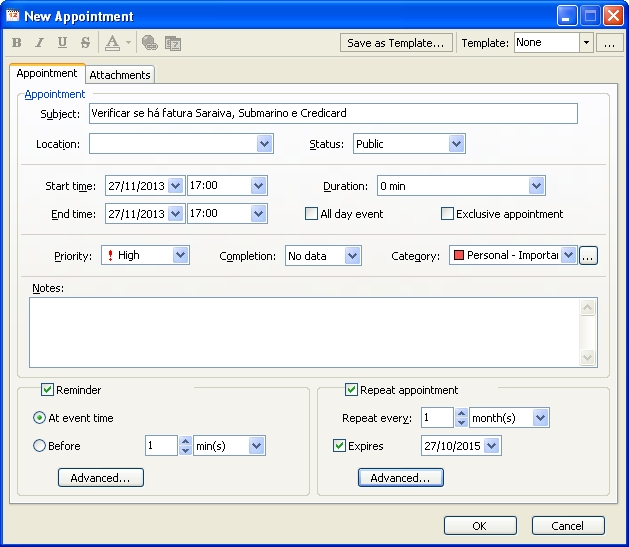Uncheck the Reminder checkbox
The width and height of the screenshot is (629, 547).
pyautogui.click(x=47, y=389)
